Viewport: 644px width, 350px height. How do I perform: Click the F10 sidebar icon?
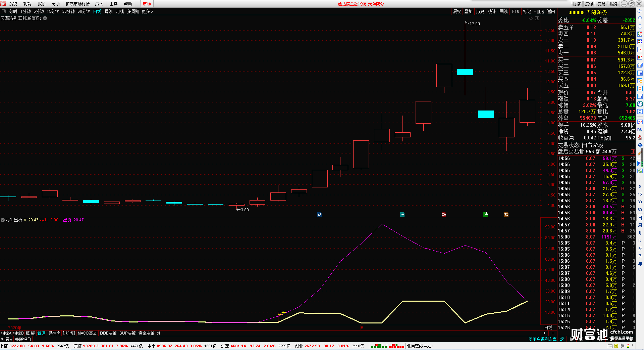click(640, 73)
